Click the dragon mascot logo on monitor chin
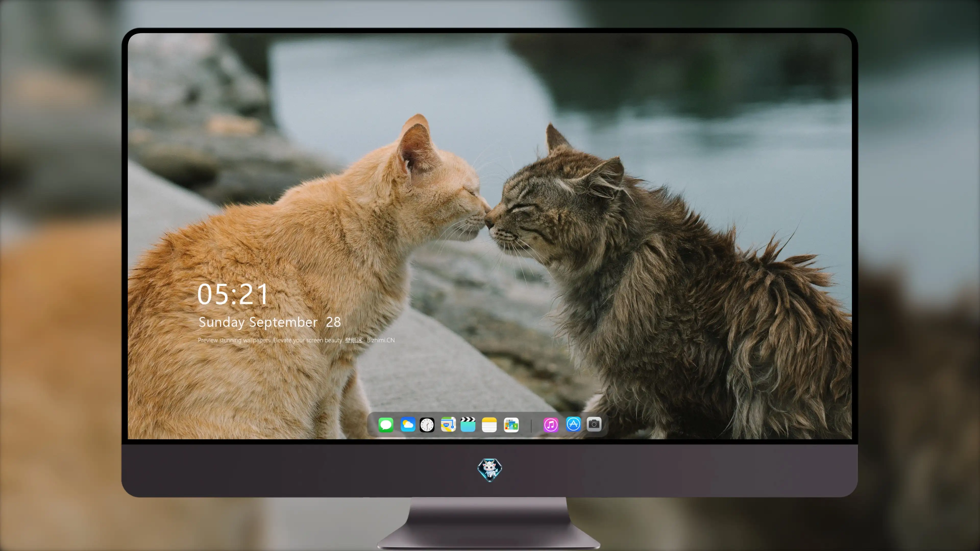The image size is (980, 551). (x=490, y=470)
